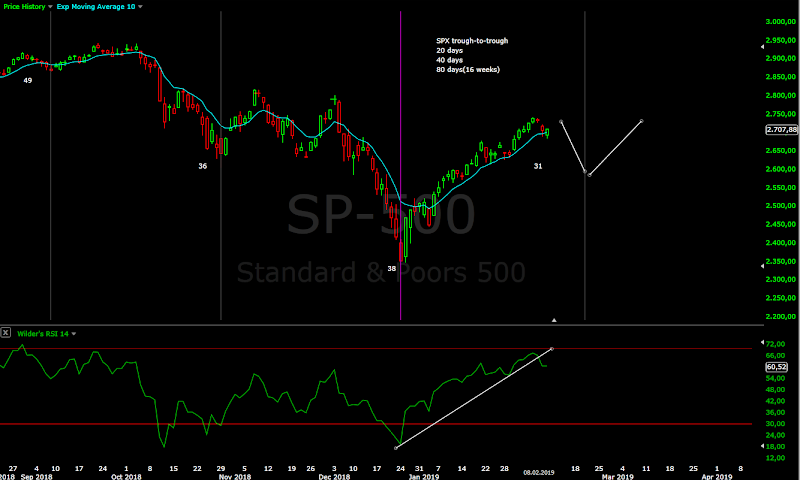The height and width of the screenshot is (480, 800).
Task: Click the 2.200,00 price axis label
Action: [x=781, y=316]
